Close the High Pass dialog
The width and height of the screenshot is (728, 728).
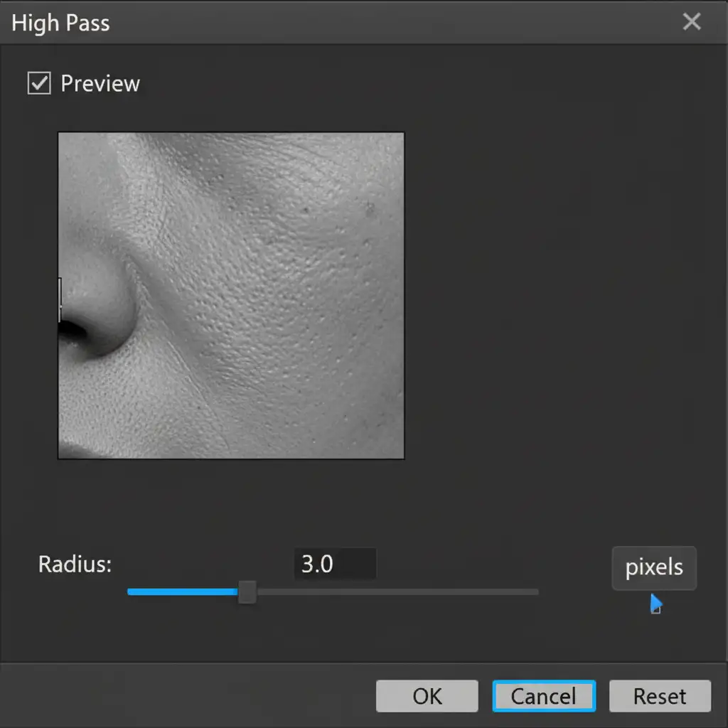tap(692, 22)
